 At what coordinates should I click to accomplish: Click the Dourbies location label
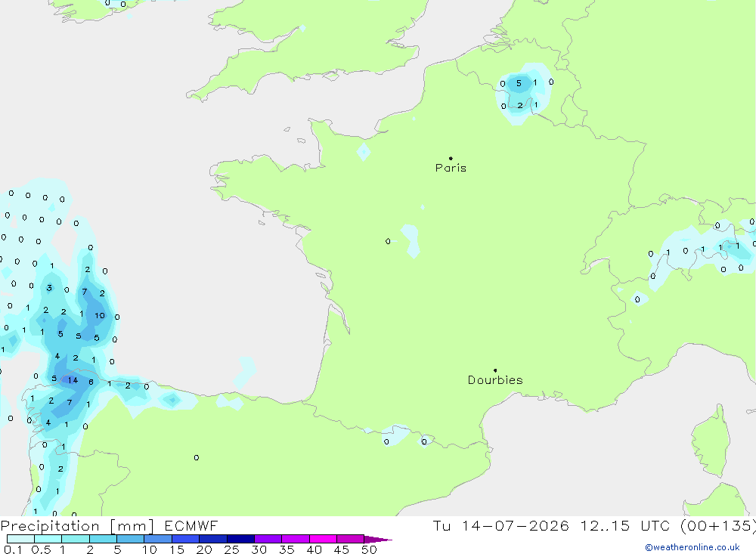(x=495, y=380)
